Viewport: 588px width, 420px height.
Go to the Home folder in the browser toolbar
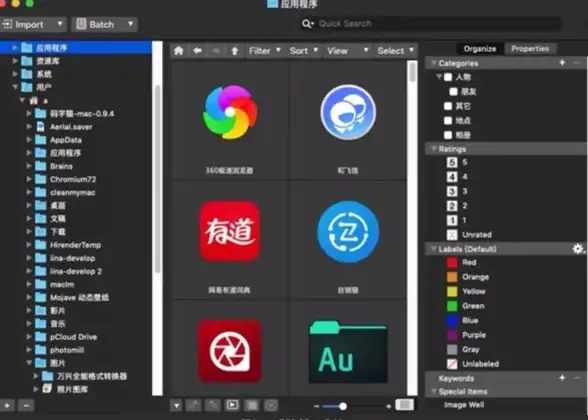[x=179, y=51]
